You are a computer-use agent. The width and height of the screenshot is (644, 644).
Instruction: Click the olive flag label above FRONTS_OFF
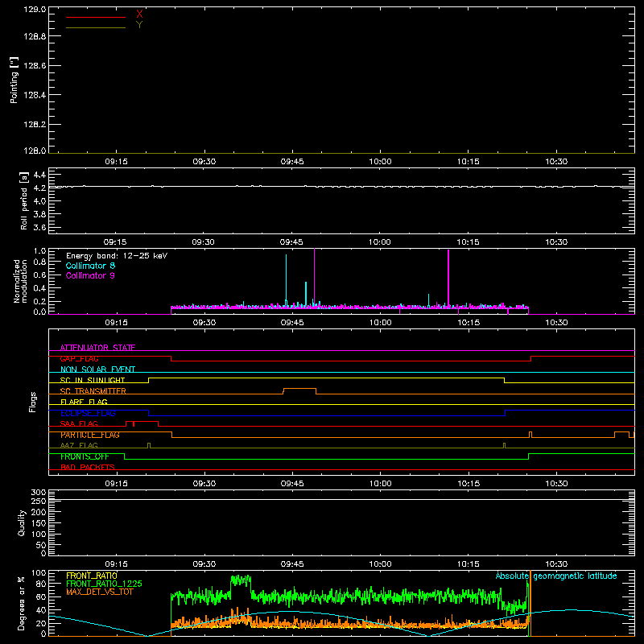(79, 446)
